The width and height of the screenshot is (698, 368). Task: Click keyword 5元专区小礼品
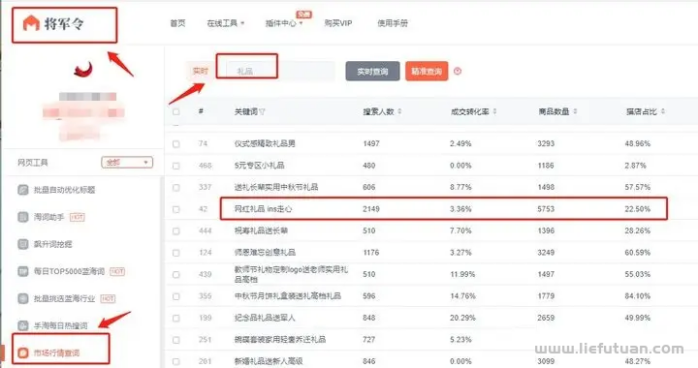click(x=260, y=166)
